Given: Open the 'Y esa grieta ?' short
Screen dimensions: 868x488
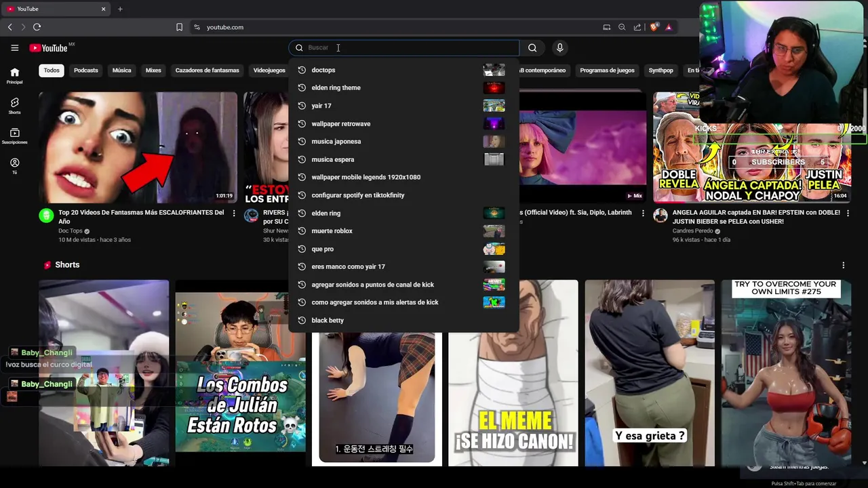Looking at the screenshot, I should pyautogui.click(x=650, y=373).
